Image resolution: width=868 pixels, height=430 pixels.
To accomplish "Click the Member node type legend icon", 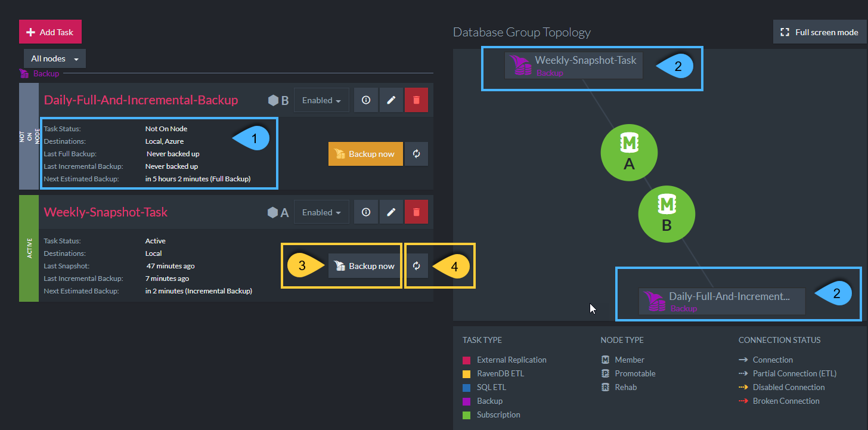I will pyautogui.click(x=605, y=360).
